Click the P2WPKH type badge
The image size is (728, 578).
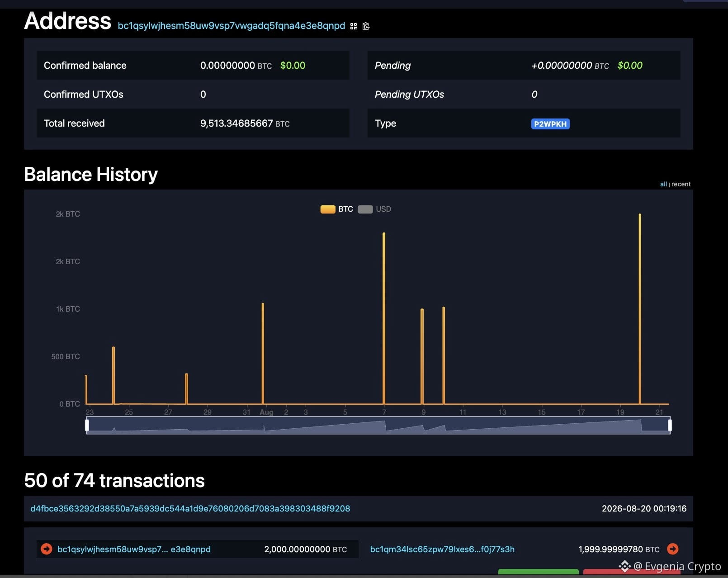[550, 124]
